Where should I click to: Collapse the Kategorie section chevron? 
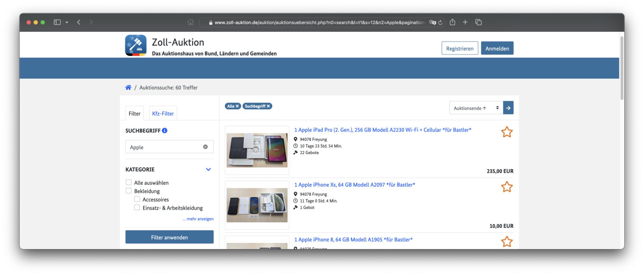(208, 170)
